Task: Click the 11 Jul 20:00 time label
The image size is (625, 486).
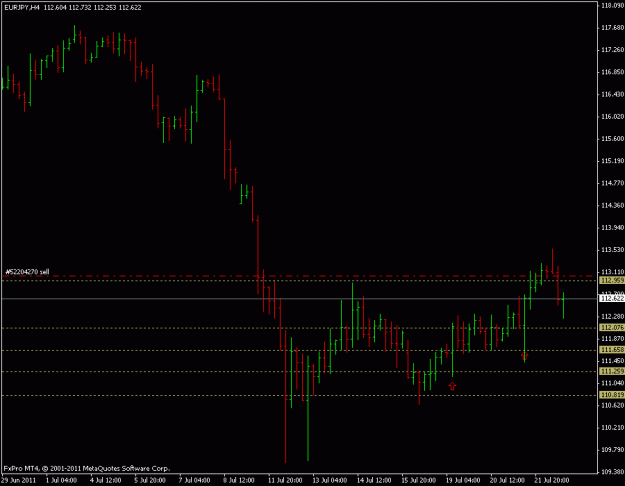Action: tap(285, 480)
